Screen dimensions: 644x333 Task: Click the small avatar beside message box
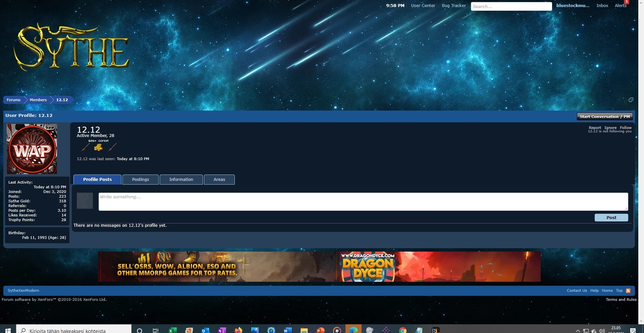(85, 201)
